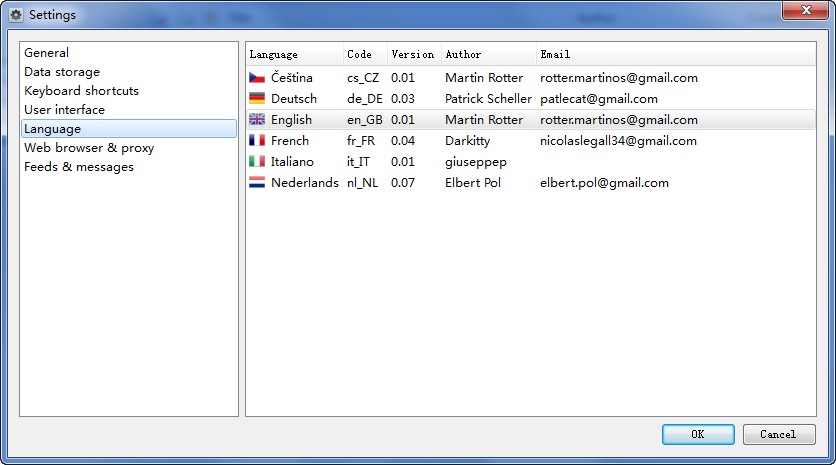Select the Deutsch language row
Screen dimensions: 836x465
(531, 99)
